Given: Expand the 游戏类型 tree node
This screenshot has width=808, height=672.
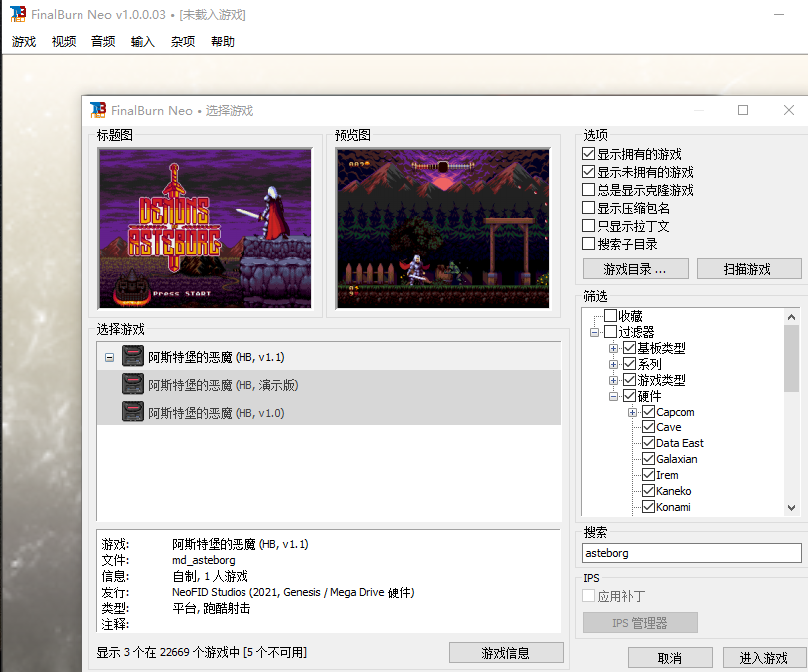Looking at the screenshot, I should click(613, 381).
